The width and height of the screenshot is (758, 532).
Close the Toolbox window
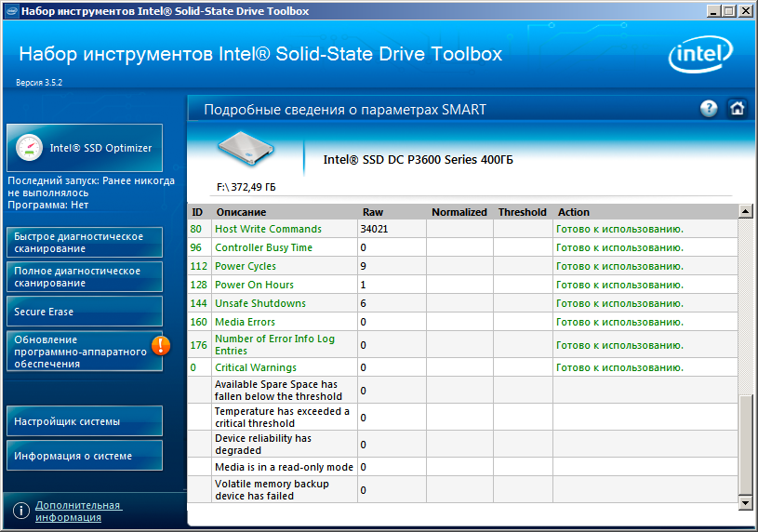(745, 10)
